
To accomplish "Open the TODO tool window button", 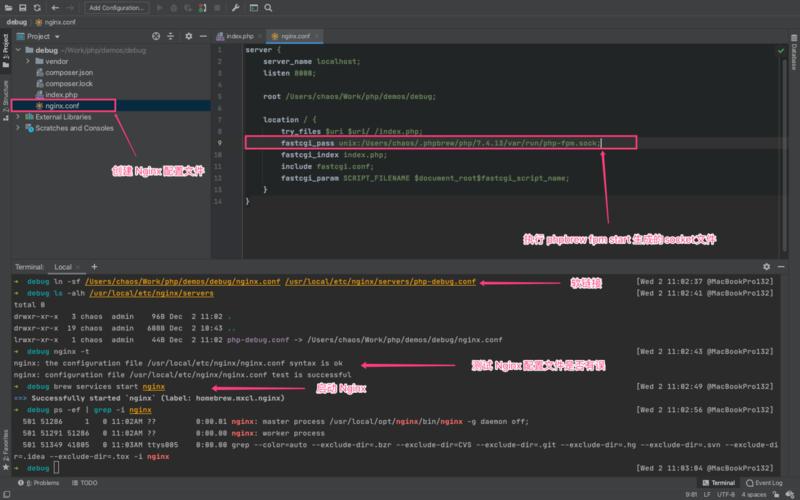I will (84, 483).
